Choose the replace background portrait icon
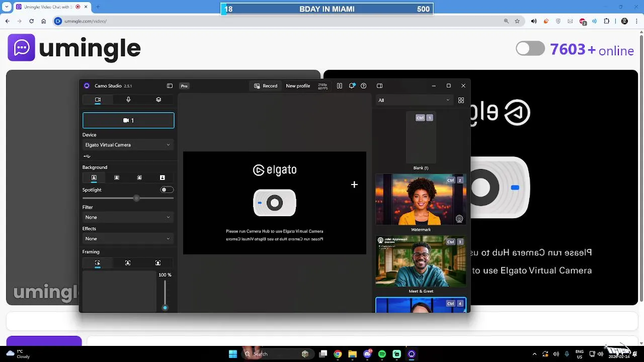This screenshot has width=644, height=362. pos(162,177)
